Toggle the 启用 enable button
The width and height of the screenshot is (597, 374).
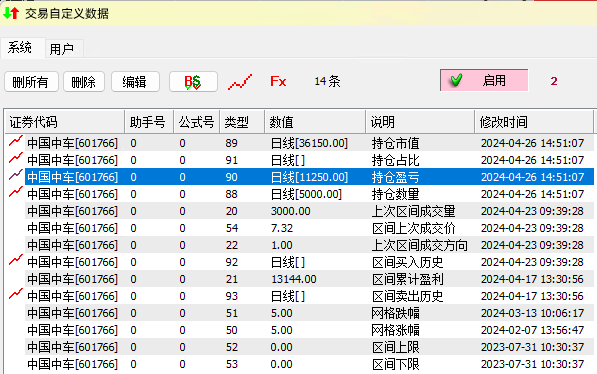point(484,80)
